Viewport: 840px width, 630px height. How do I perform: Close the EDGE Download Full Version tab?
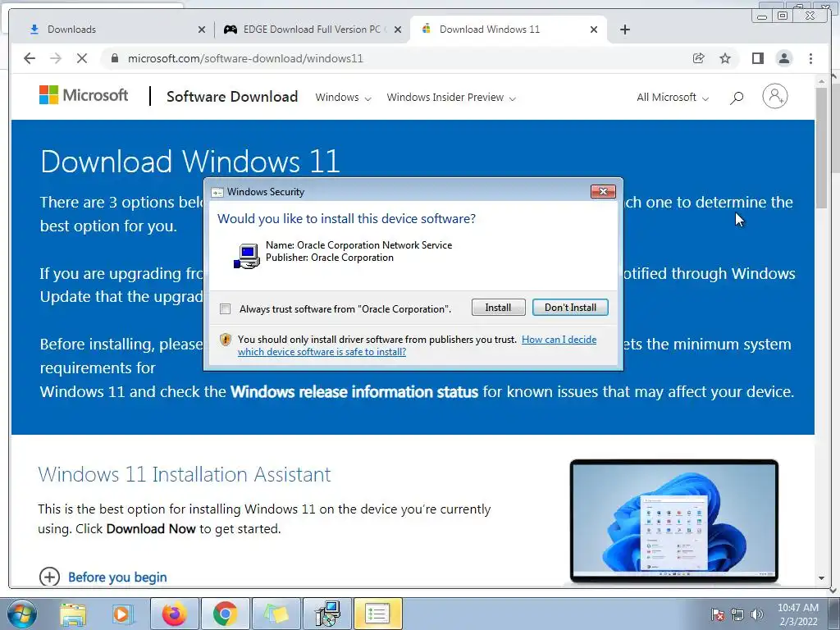tap(398, 30)
